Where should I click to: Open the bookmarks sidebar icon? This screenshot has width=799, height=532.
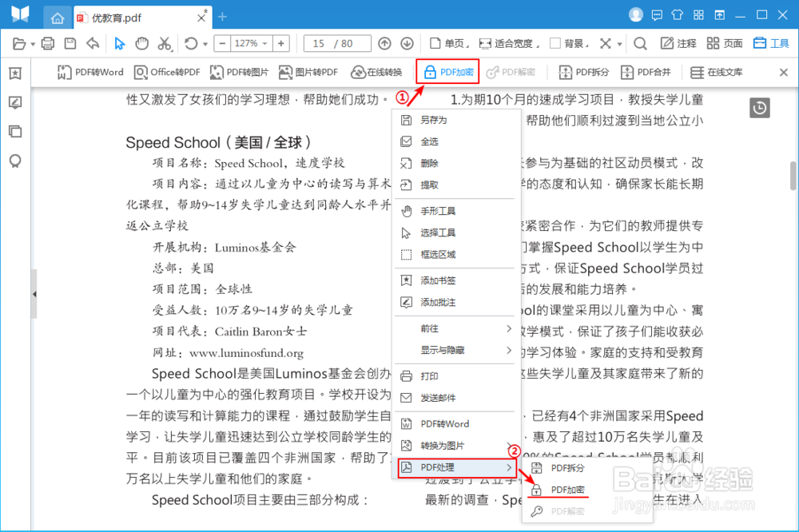tap(15, 73)
